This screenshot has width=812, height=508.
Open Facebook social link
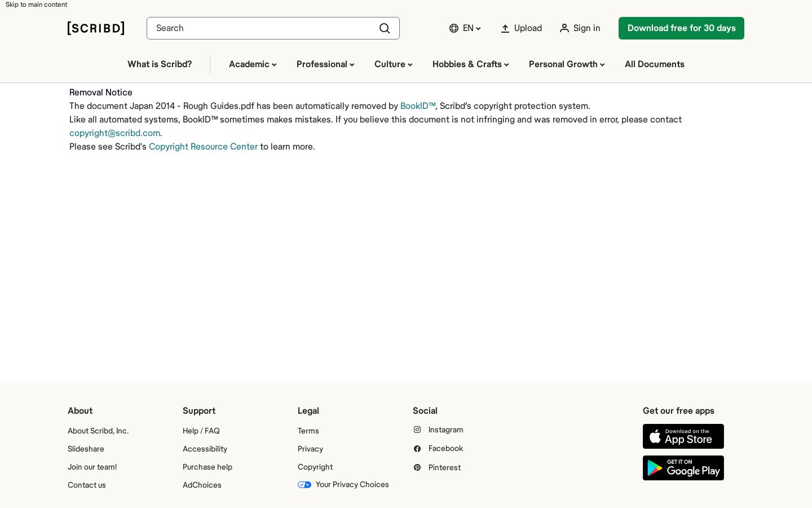tap(438, 448)
